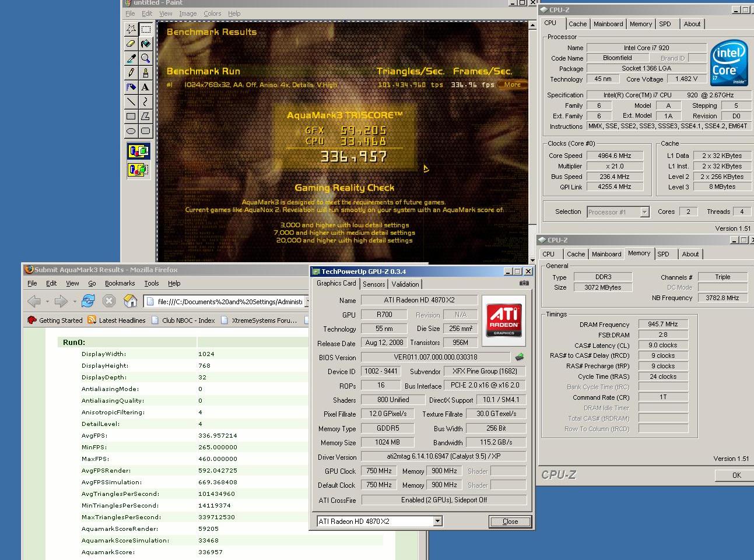Viewport: 754px width, 560px height.
Task: Switch to Validation tab in GPU-Z
Action: coord(405,284)
